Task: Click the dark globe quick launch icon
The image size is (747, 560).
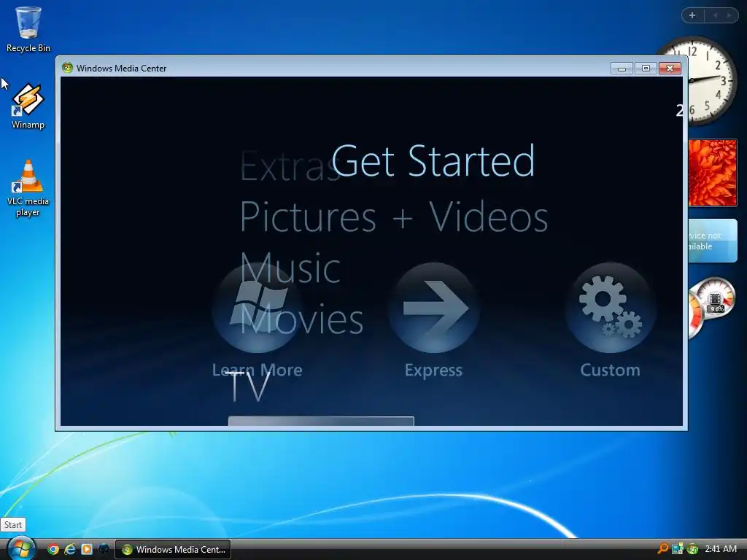Action: tap(104, 549)
